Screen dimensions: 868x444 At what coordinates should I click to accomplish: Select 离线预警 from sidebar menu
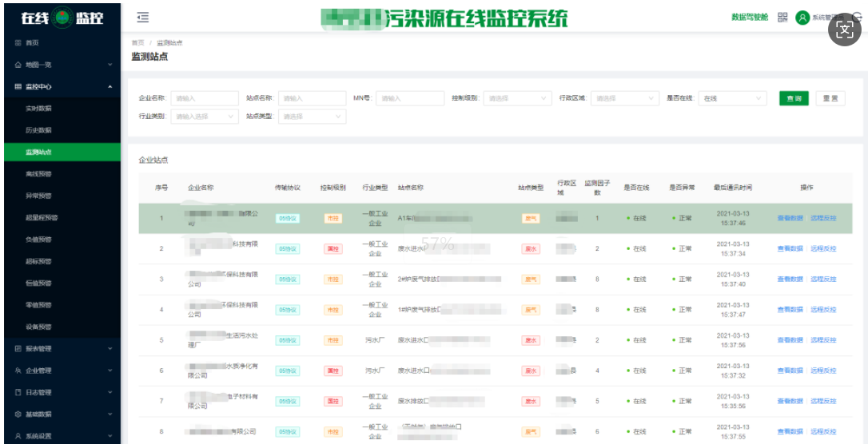(x=38, y=173)
